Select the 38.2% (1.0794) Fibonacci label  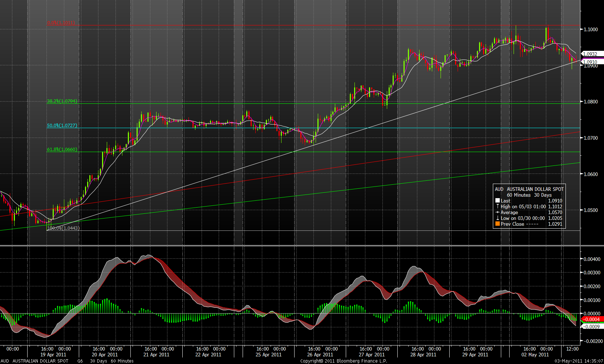tap(62, 101)
